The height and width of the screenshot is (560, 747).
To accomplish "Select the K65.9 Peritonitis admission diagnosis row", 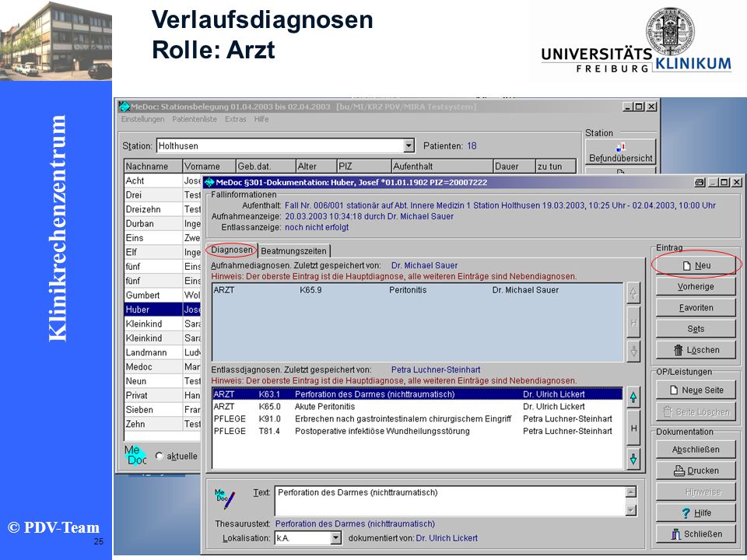I will (417, 290).
